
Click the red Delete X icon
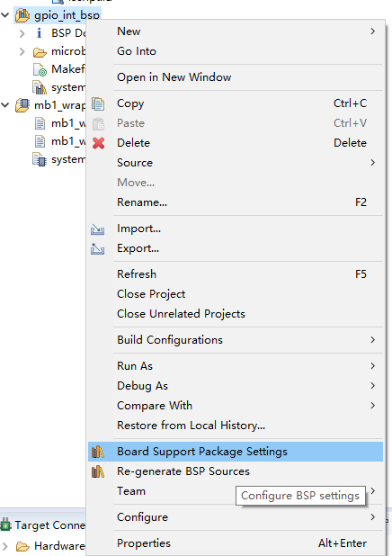98,143
